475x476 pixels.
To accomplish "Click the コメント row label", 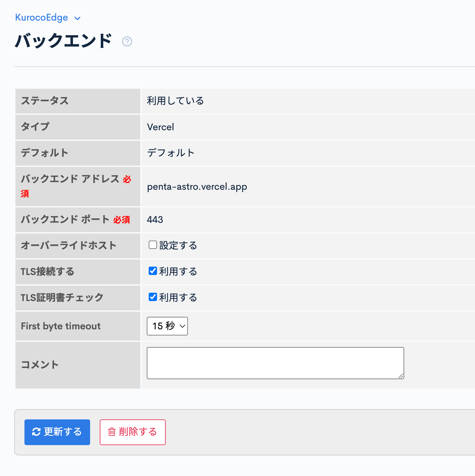I will click(40, 365).
